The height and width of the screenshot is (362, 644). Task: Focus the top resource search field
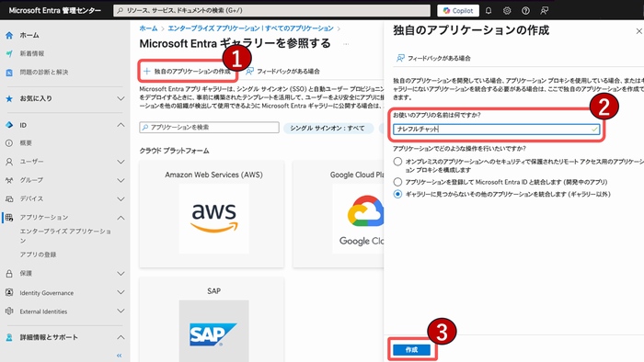pos(272,10)
